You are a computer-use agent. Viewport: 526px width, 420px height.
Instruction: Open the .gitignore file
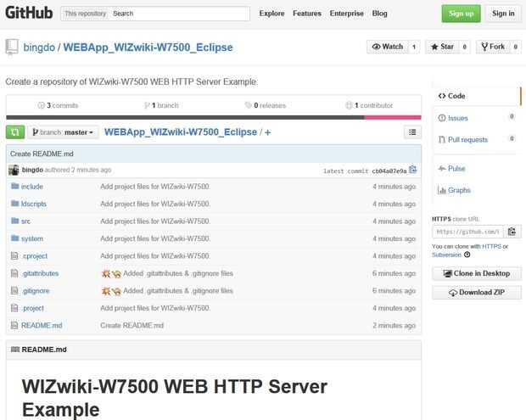(36, 291)
